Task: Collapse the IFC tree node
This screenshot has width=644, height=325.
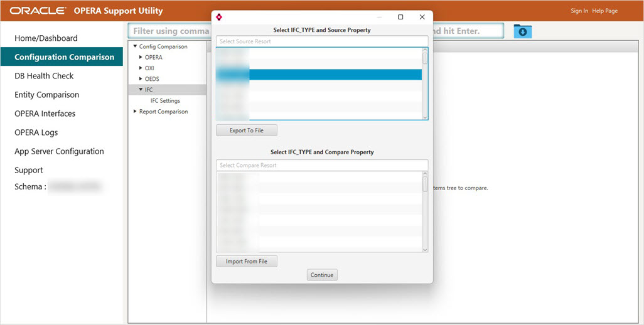Action: click(141, 90)
